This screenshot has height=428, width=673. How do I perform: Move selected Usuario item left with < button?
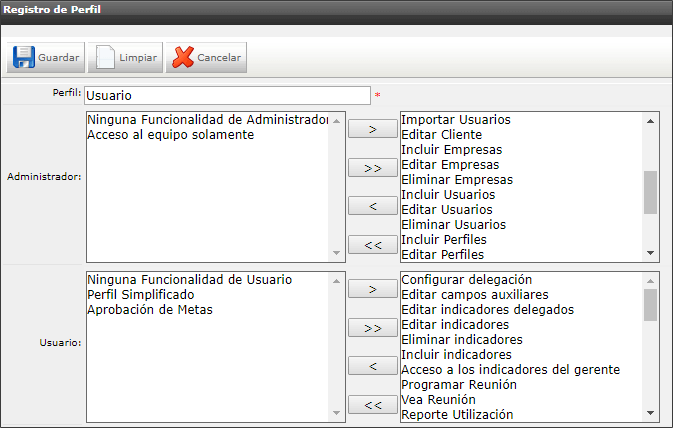[373, 366]
